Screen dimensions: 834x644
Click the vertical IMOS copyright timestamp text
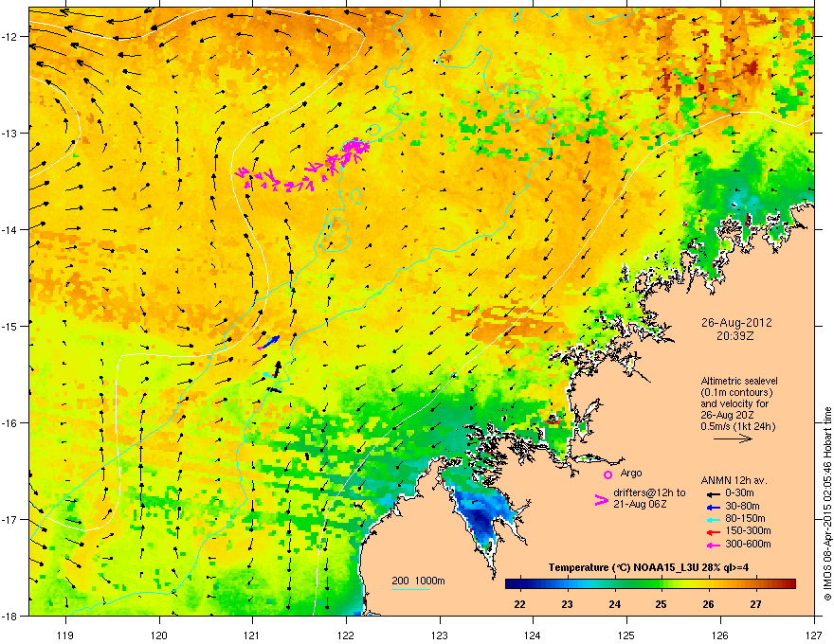click(x=827, y=504)
